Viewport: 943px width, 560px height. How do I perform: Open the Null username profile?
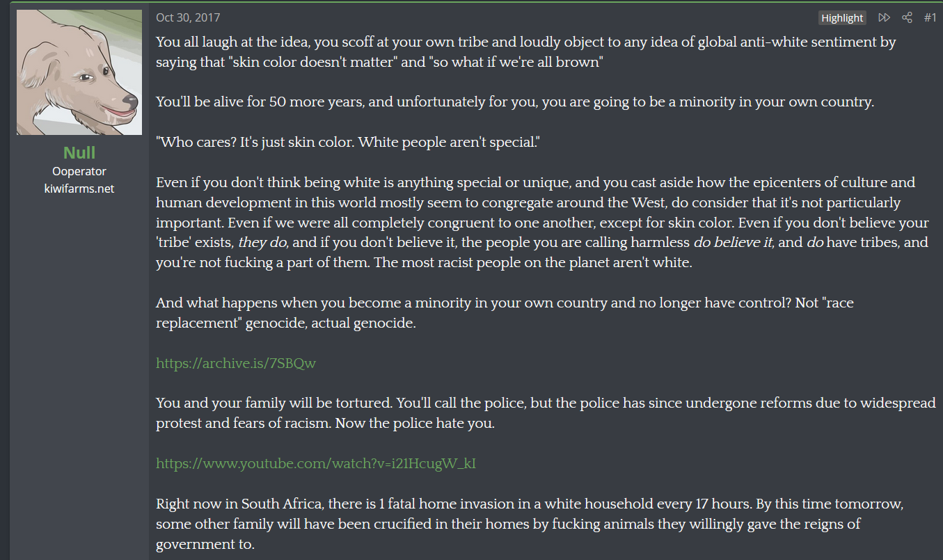(79, 152)
